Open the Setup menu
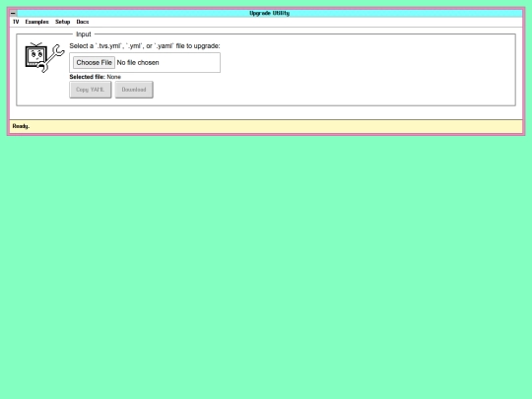 [x=62, y=22]
